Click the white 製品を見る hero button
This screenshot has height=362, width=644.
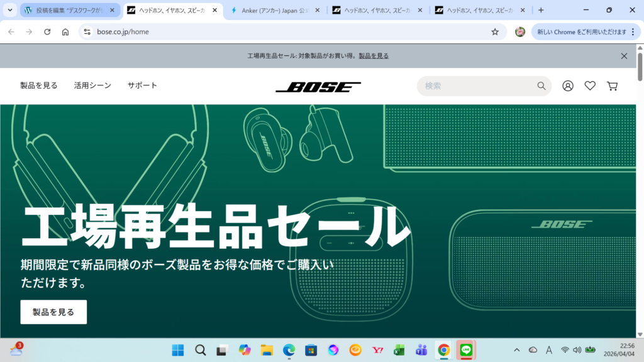point(53,312)
